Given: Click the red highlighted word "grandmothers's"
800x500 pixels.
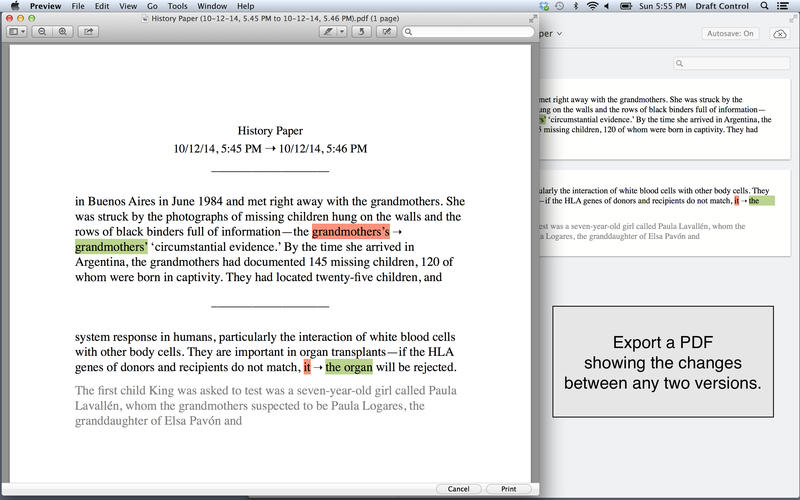Looking at the screenshot, I should pyautogui.click(x=351, y=232).
